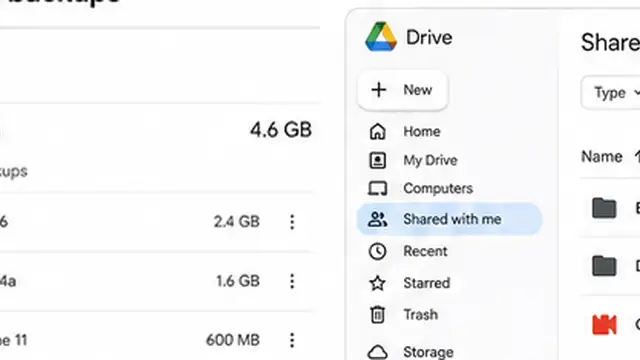Click the Recent clock icon
This screenshot has height=360, width=640.
click(378, 251)
